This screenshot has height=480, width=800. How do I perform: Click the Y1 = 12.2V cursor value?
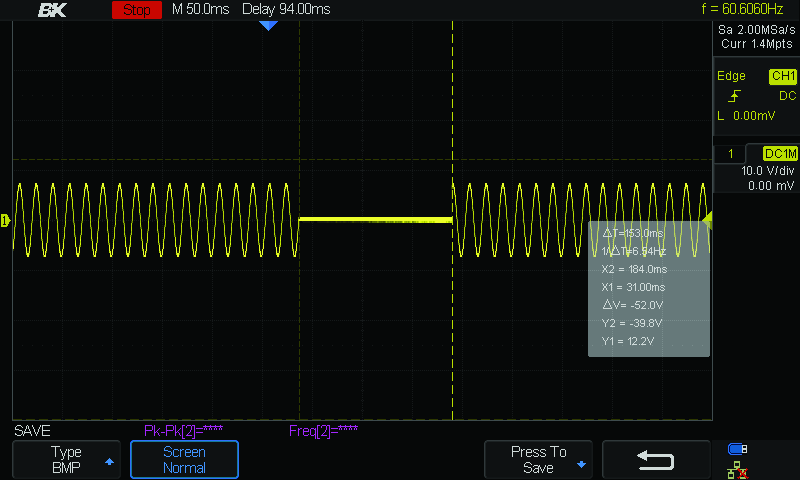(x=628, y=341)
